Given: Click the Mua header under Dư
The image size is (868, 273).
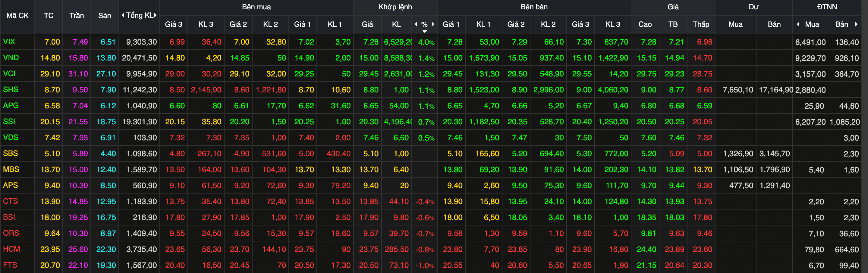Looking at the screenshot, I should 735,24.
